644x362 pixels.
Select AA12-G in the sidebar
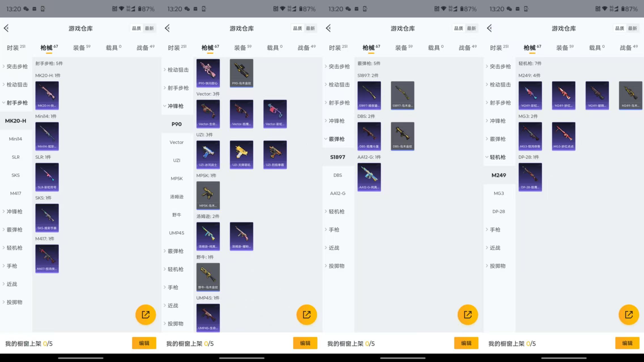pos(338,193)
